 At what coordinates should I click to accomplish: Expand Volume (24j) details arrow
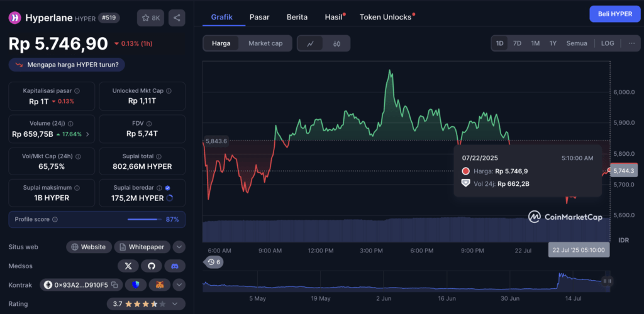pyautogui.click(x=87, y=134)
